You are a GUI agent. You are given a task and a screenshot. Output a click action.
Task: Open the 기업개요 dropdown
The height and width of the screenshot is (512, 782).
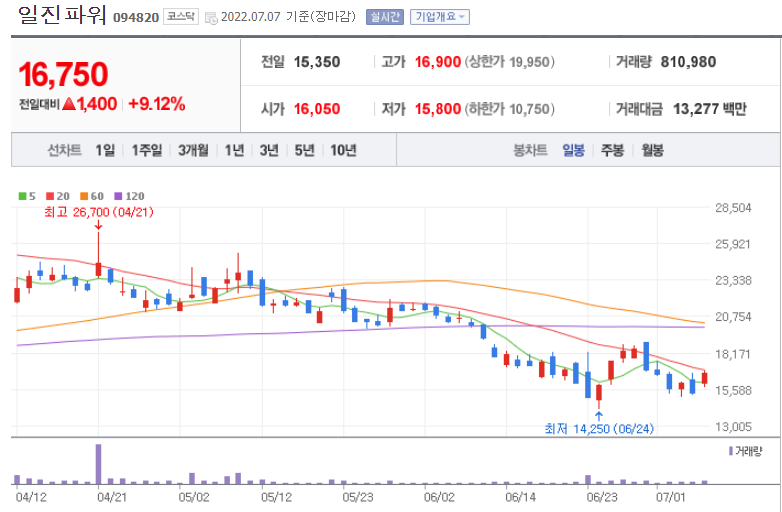click(x=439, y=17)
